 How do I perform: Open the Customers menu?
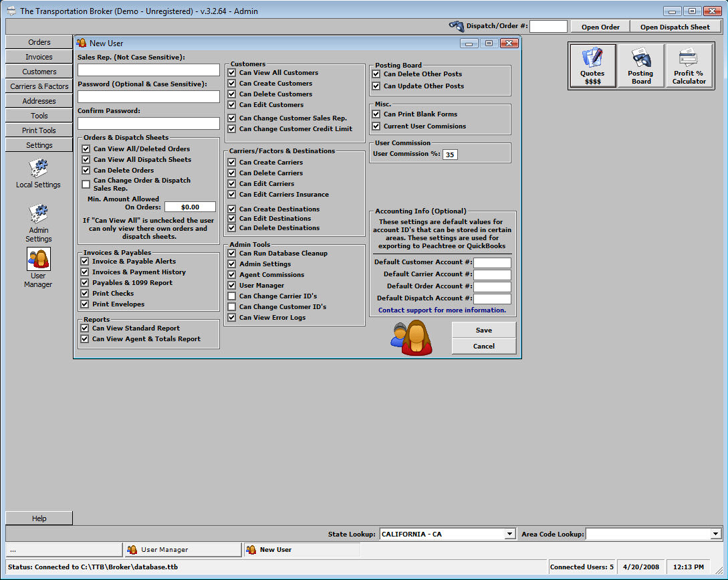39,72
